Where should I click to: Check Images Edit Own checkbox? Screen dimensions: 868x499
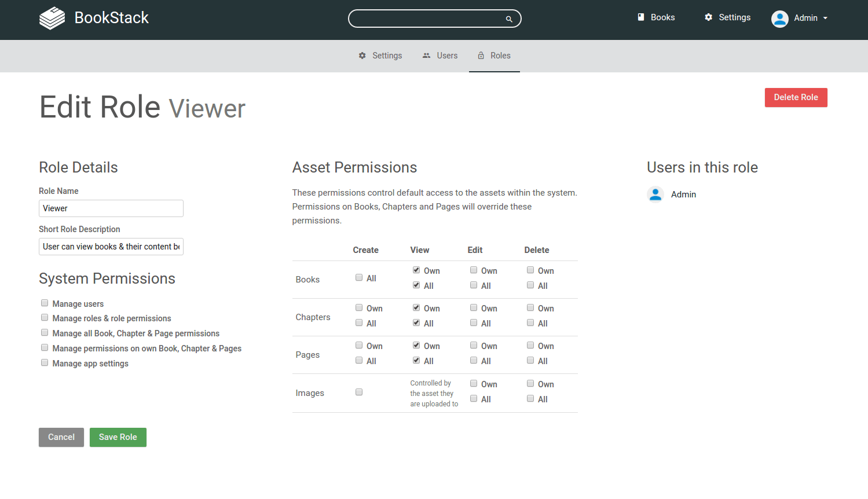(474, 383)
